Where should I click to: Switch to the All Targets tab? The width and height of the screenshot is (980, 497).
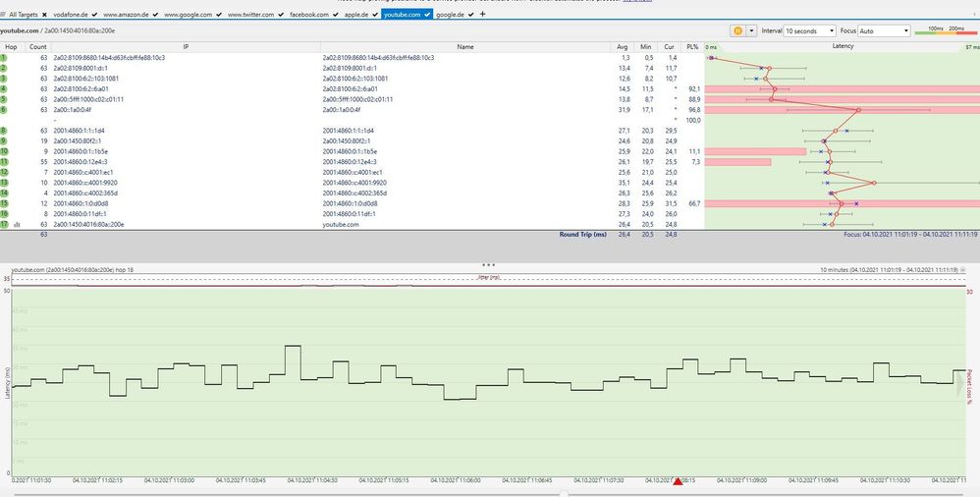tap(24, 15)
